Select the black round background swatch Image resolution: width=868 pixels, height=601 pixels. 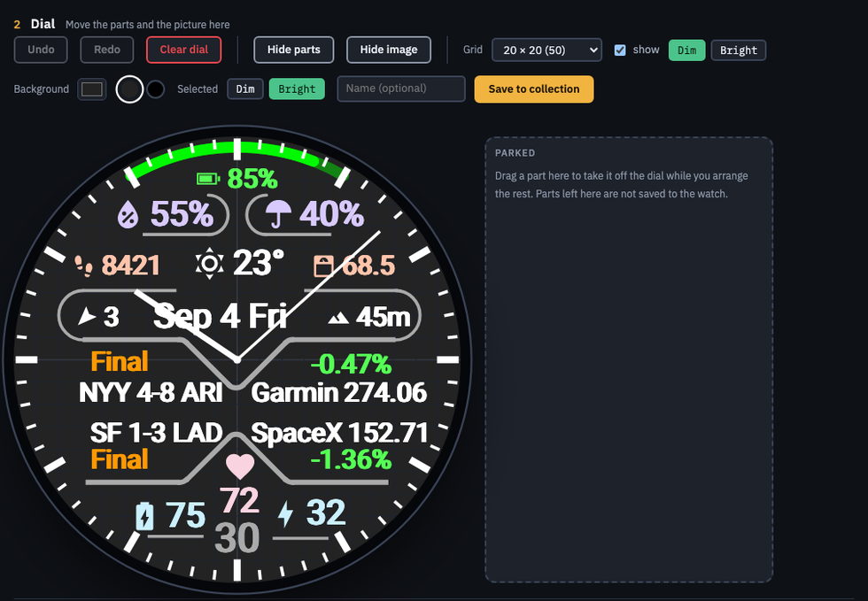[x=156, y=89]
